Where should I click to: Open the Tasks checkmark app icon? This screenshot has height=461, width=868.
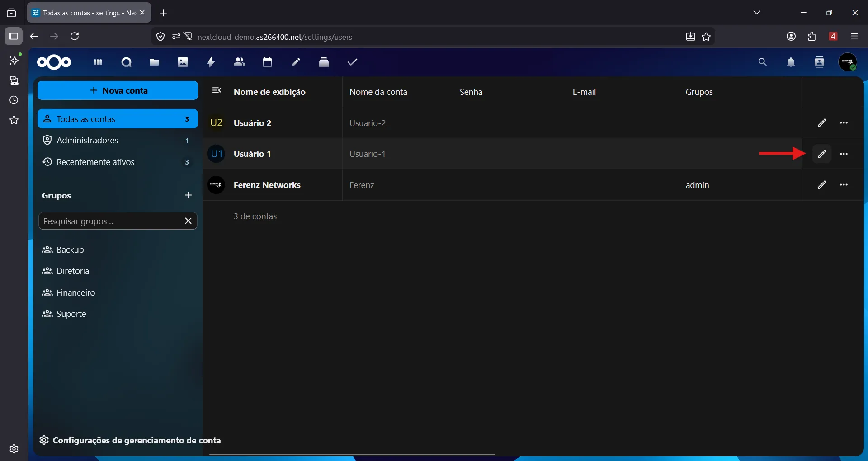click(x=353, y=62)
